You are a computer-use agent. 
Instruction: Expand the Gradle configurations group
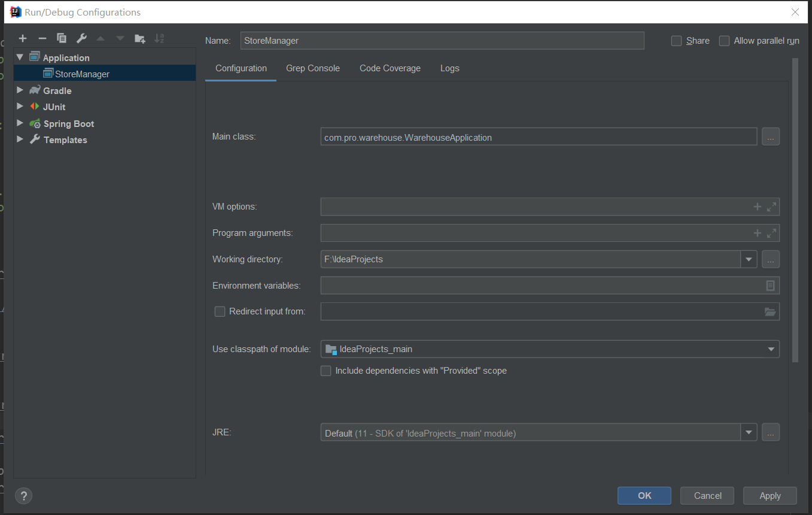click(x=20, y=90)
